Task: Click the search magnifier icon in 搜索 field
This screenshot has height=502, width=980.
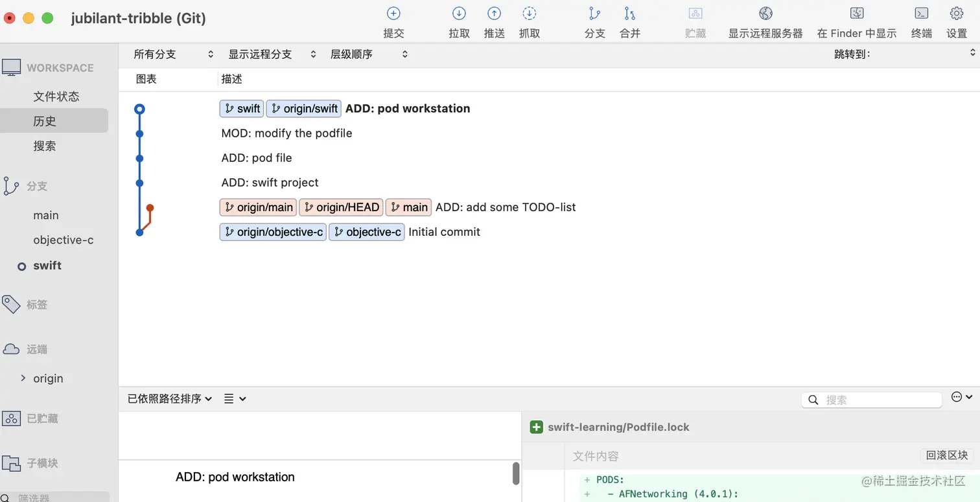Action: pos(813,400)
